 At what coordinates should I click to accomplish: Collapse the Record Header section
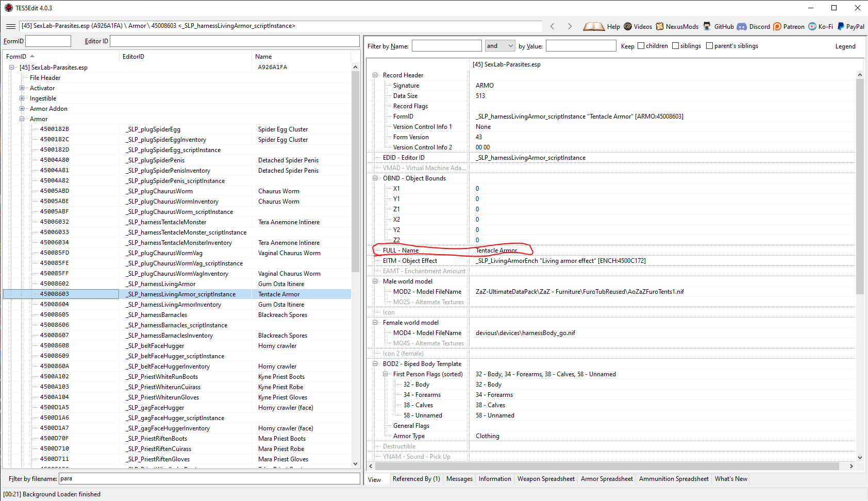click(375, 75)
